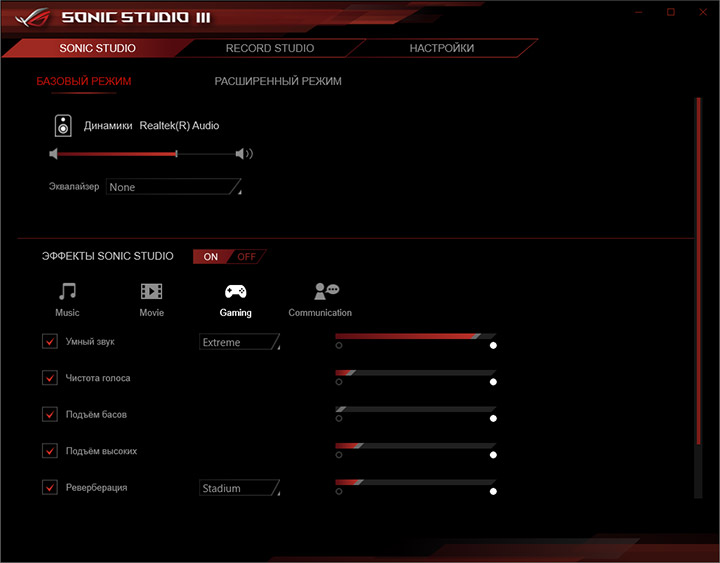Viewport: 720px width, 563px height.
Task: Set Чистота голоса to minimum circle
Action: coord(339,382)
